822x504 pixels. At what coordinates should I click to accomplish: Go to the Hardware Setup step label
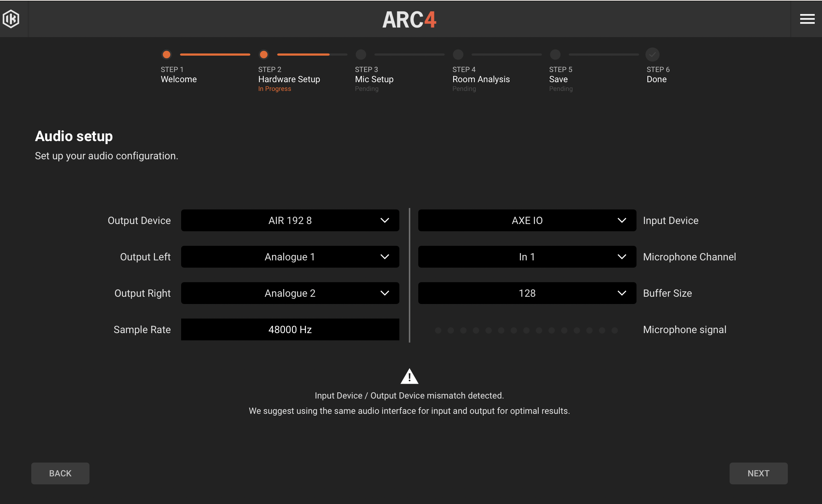coord(289,79)
